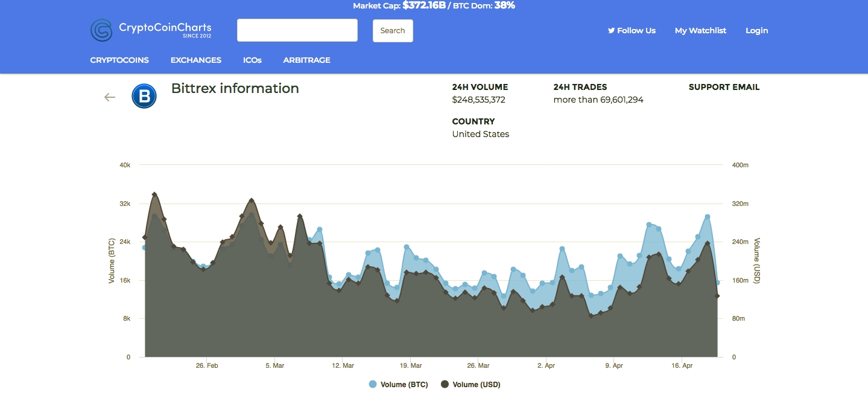Screen dimensions: 868x398
Task: Click the 19. Mar axis date label
Action: pyautogui.click(x=411, y=365)
